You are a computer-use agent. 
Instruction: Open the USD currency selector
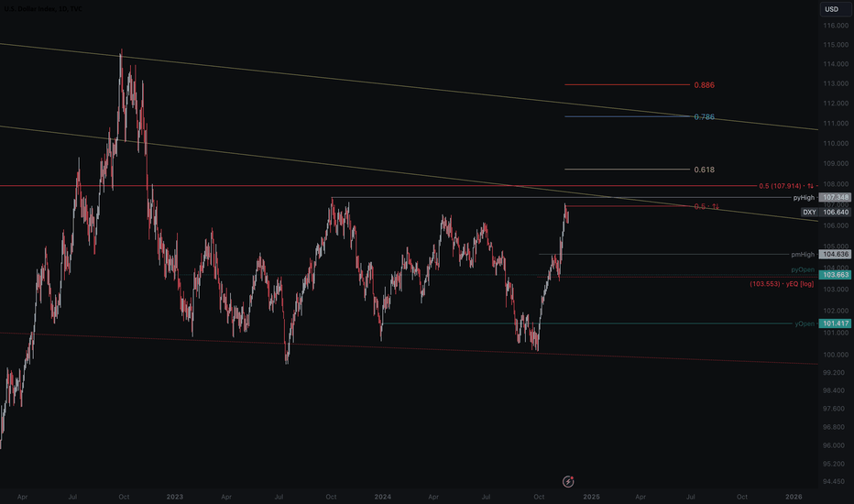tap(836, 9)
